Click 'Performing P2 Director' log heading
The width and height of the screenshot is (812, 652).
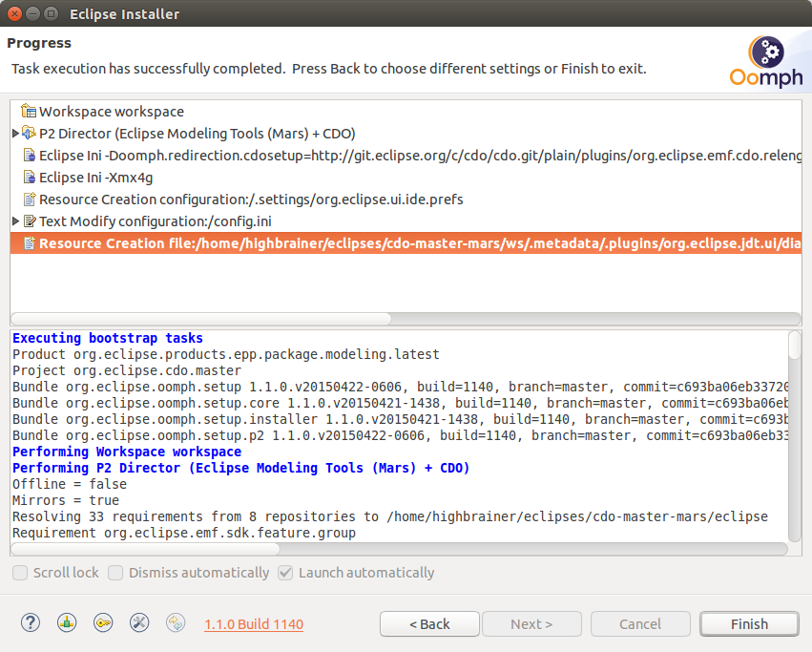click(x=240, y=468)
